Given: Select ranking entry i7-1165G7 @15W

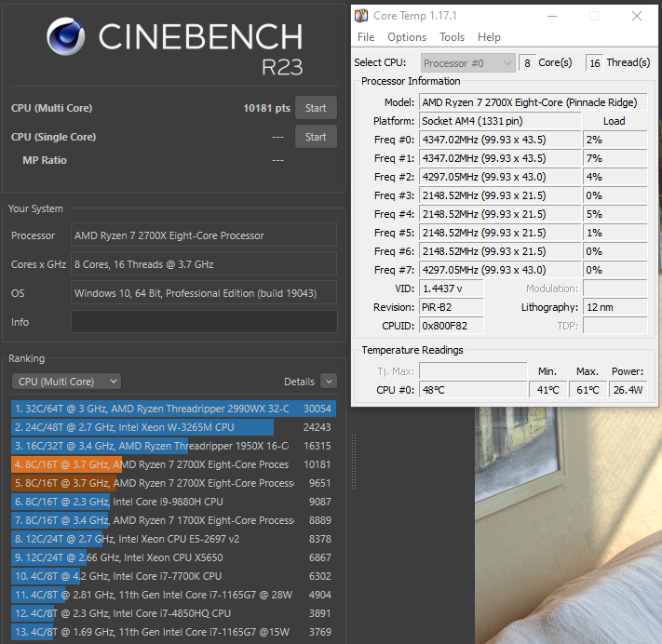Looking at the screenshot, I should [173, 632].
